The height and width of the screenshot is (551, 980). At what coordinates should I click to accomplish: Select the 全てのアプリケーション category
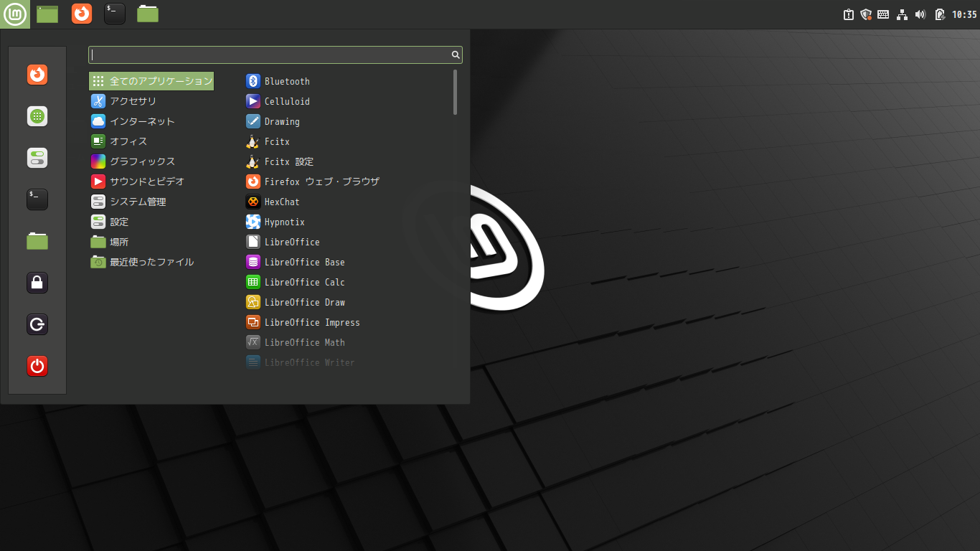click(x=151, y=81)
